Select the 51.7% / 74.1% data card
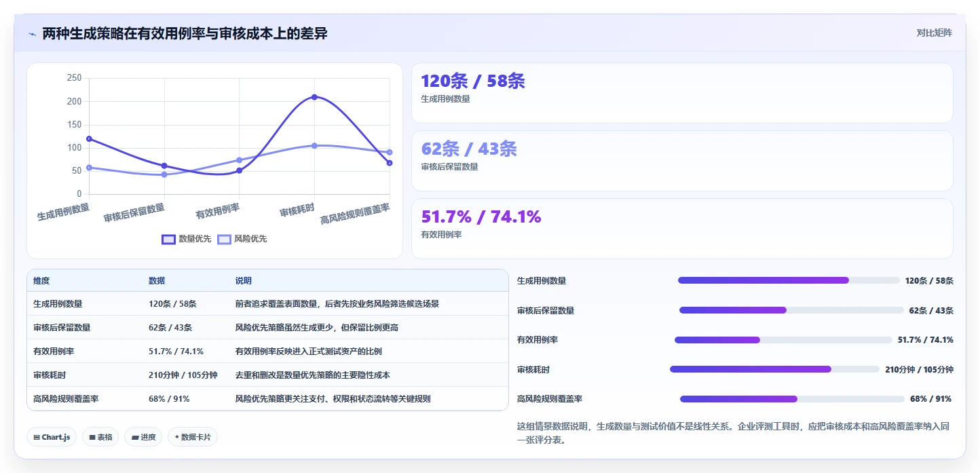The height and width of the screenshot is (473, 980). point(682,229)
